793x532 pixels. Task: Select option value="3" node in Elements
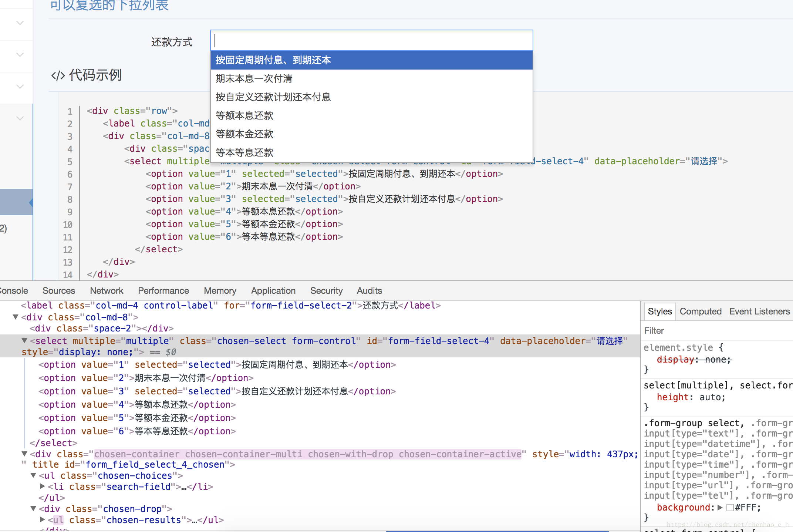pos(217,391)
